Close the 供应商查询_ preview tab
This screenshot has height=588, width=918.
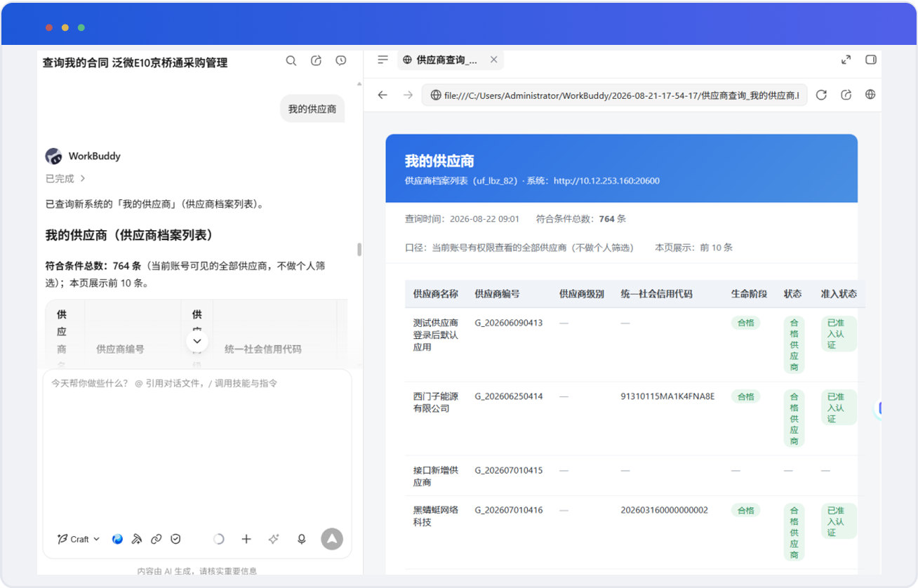pos(493,60)
